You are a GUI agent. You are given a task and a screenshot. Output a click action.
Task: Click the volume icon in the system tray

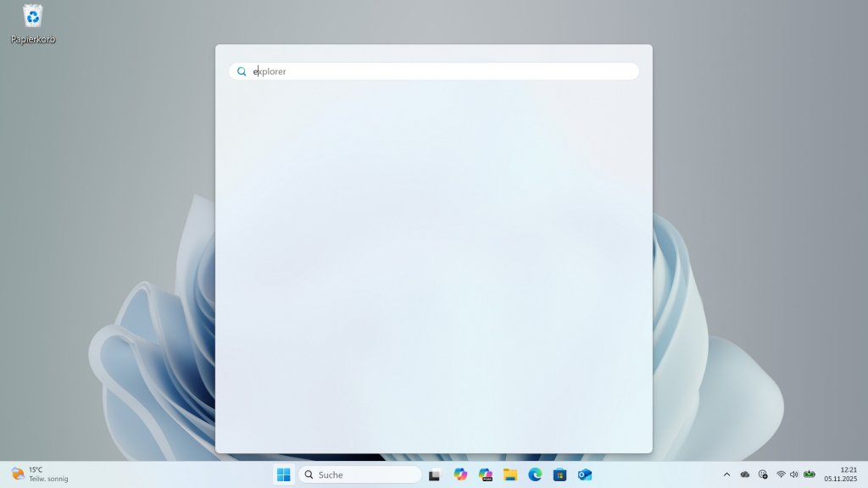pyautogui.click(x=794, y=474)
